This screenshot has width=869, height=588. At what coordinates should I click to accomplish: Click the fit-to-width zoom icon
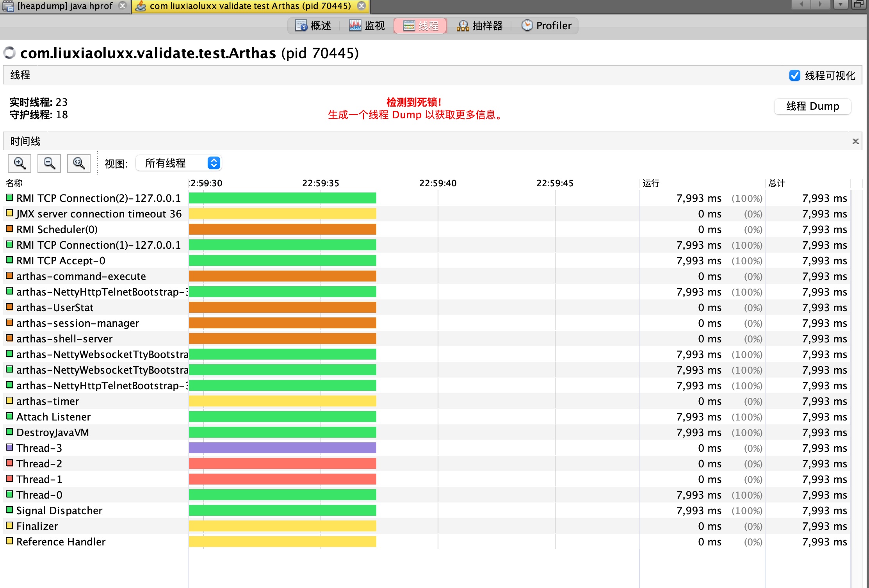point(79,163)
